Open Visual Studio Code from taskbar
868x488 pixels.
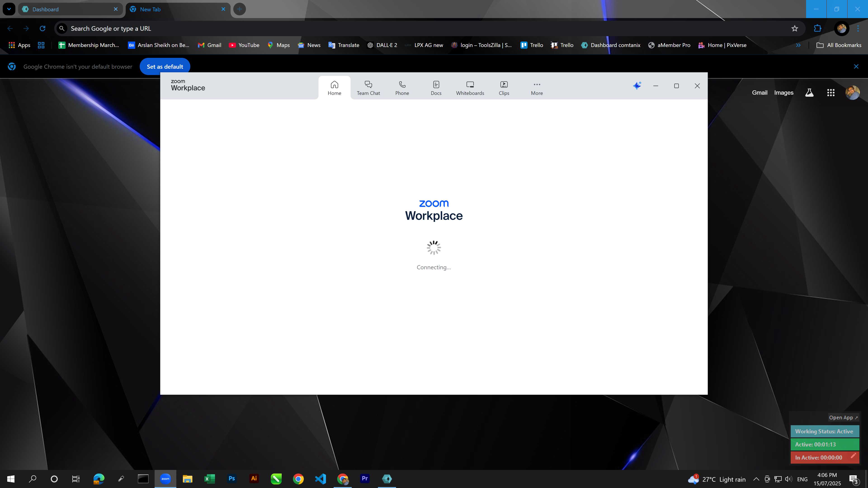(x=321, y=479)
